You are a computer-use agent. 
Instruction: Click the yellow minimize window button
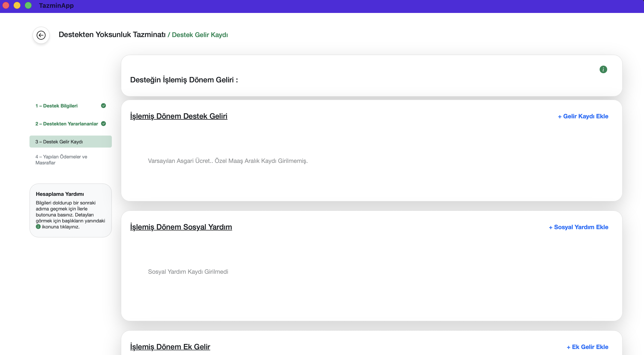tap(17, 5)
